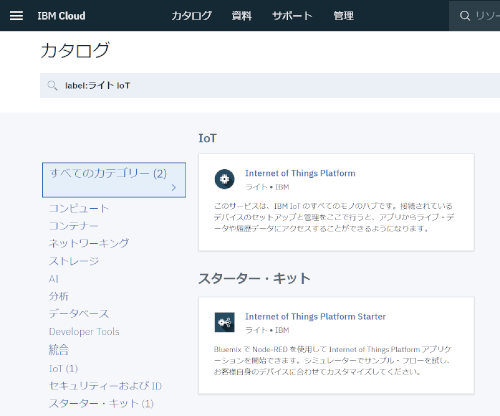This screenshot has height=416, width=500.
Task: Open the Internet of Things Platform link
Action: [300, 173]
